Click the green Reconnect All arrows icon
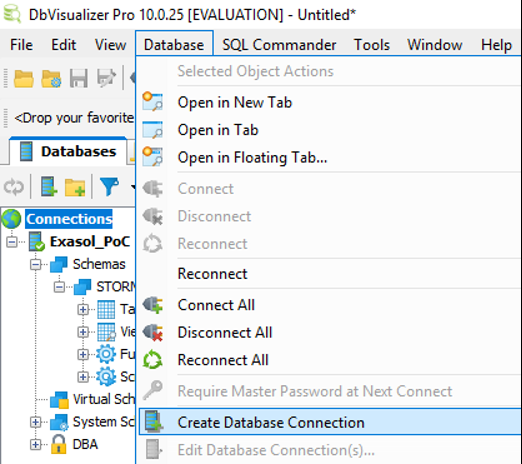This screenshot has height=464, width=522. (153, 360)
